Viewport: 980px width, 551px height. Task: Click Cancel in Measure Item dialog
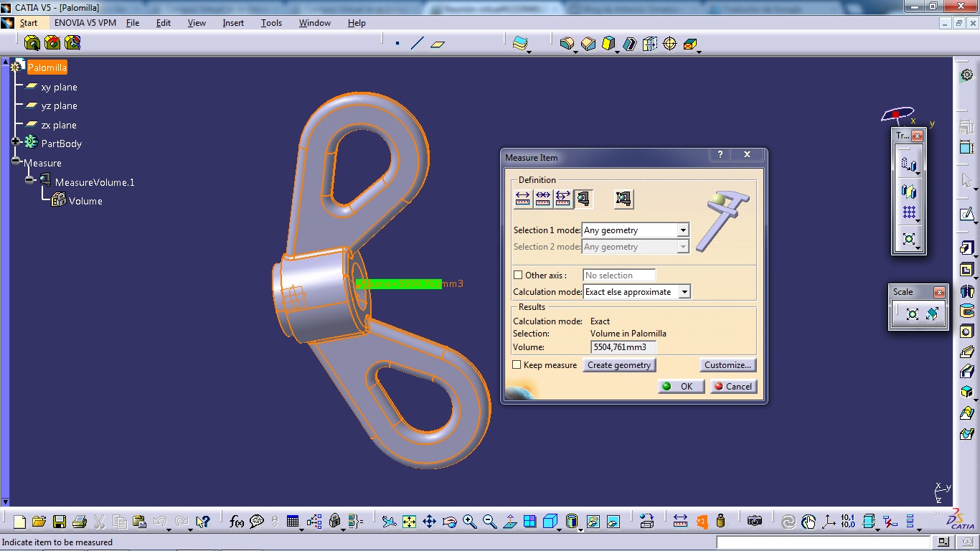(732, 386)
